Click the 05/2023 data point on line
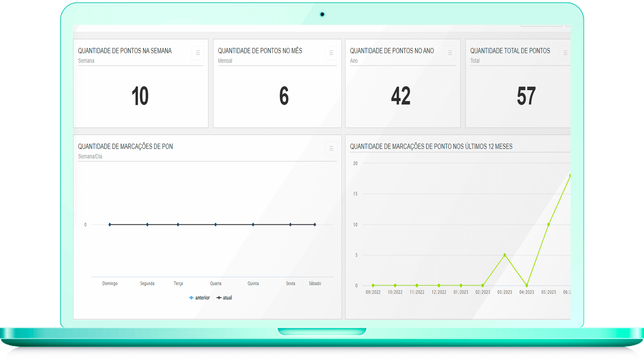 point(548,225)
